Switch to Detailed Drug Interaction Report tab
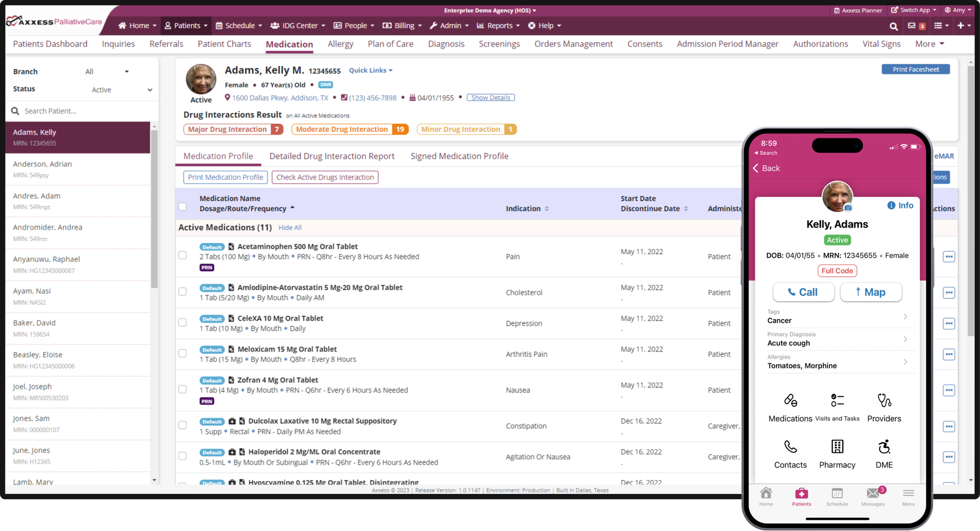This screenshot has width=980, height=531. tap(332, 156)
